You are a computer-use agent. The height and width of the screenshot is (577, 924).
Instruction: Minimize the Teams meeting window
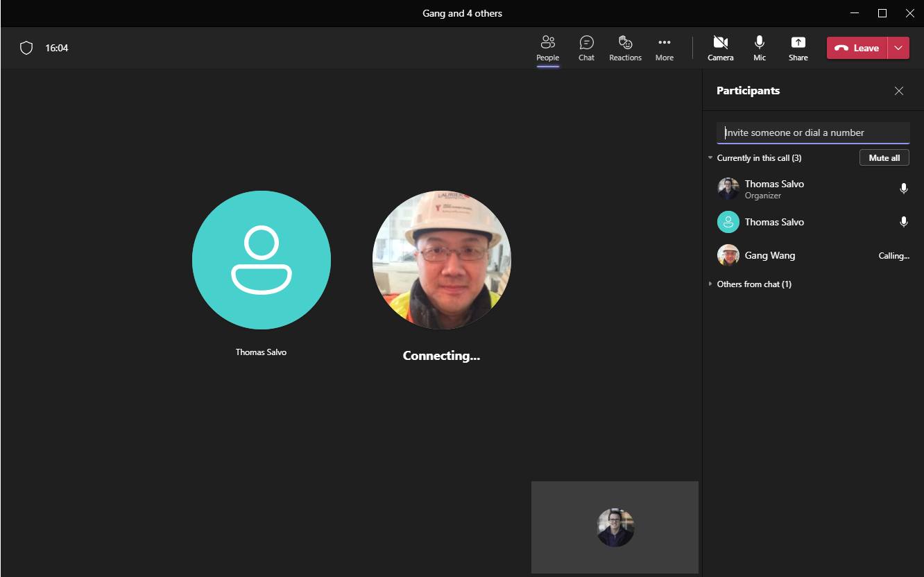854,13
